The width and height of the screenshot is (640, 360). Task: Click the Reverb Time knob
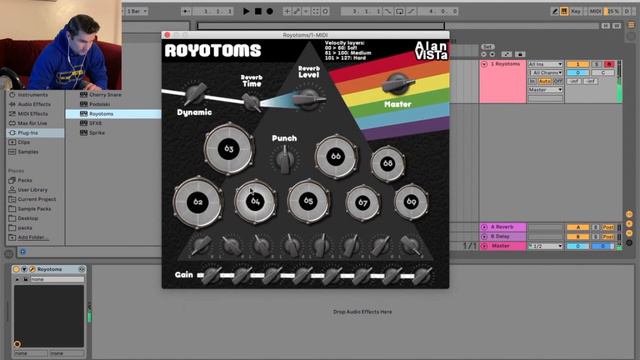pyautogui.click(x=251, y=102)
